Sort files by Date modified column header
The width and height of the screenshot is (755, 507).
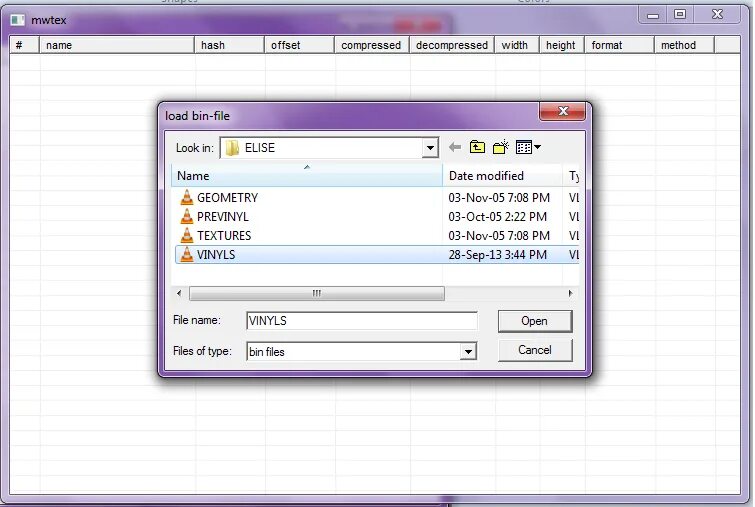point(502,176)
